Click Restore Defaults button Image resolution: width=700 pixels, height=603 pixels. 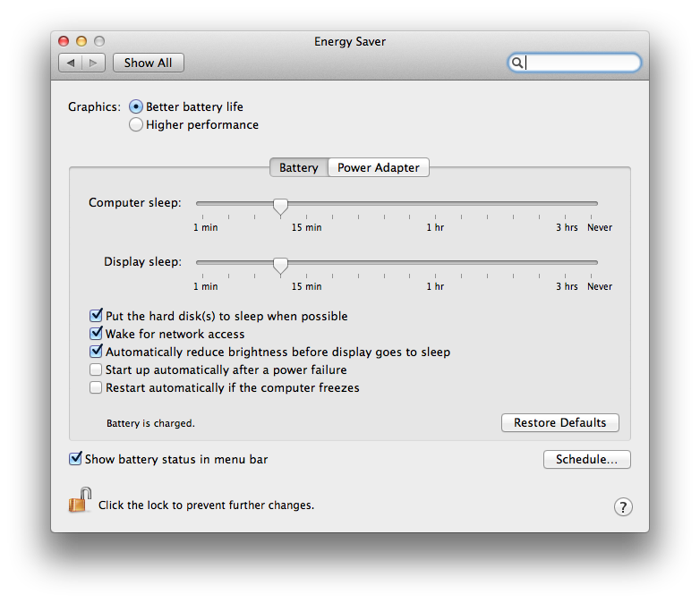559,422
